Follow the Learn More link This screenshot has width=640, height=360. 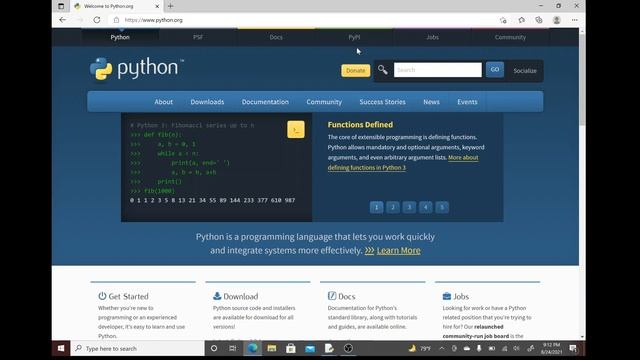[398, 250]
